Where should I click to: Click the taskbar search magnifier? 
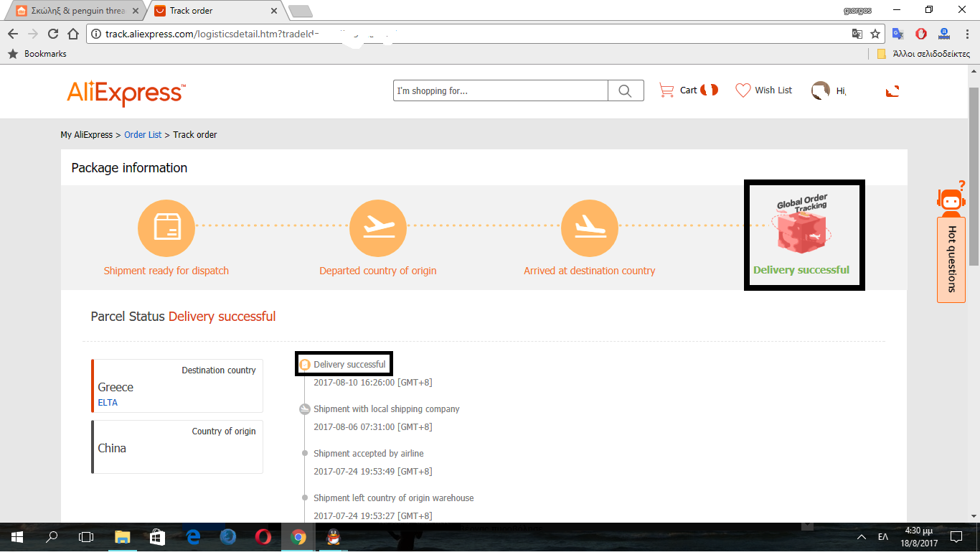point(52,537)
